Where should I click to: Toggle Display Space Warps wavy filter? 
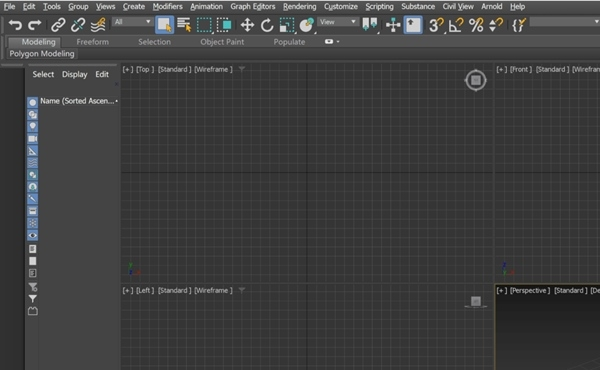[x=33, y=163]
